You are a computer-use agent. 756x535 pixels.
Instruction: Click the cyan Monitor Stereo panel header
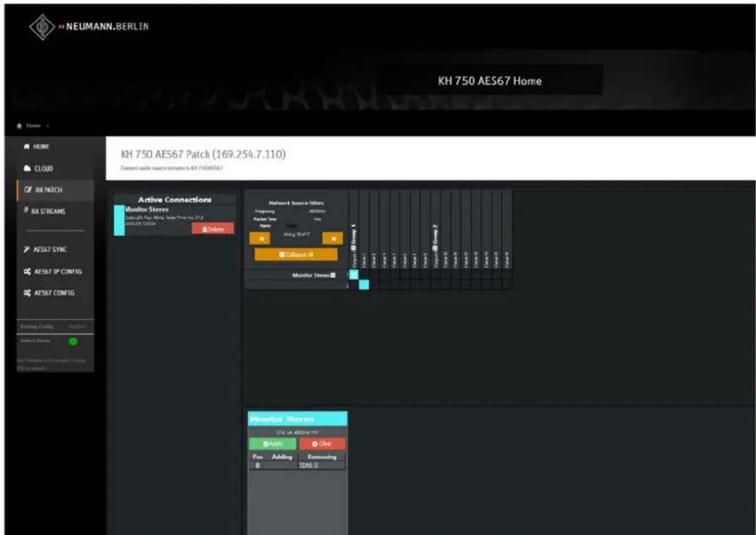tap(297, 419)
